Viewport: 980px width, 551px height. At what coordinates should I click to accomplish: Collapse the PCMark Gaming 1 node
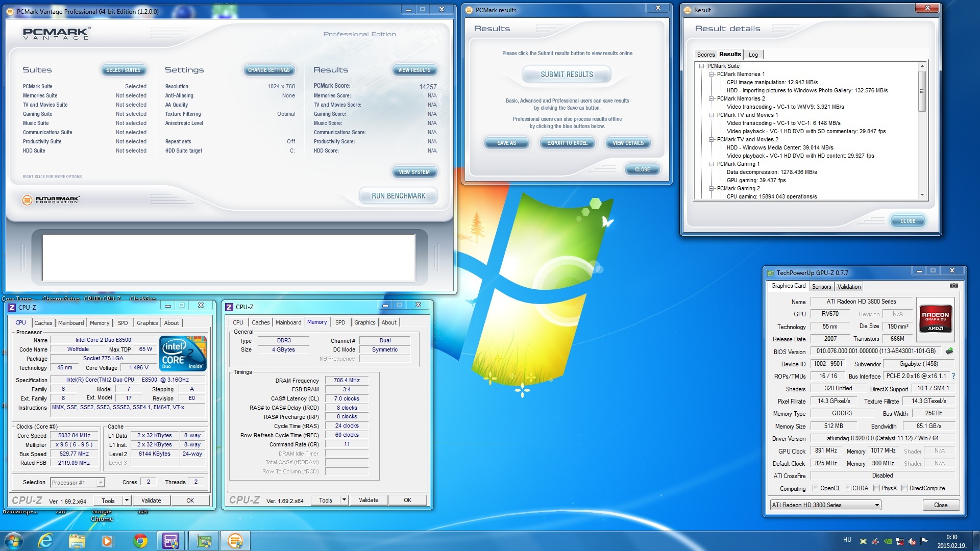coord(711,164)
